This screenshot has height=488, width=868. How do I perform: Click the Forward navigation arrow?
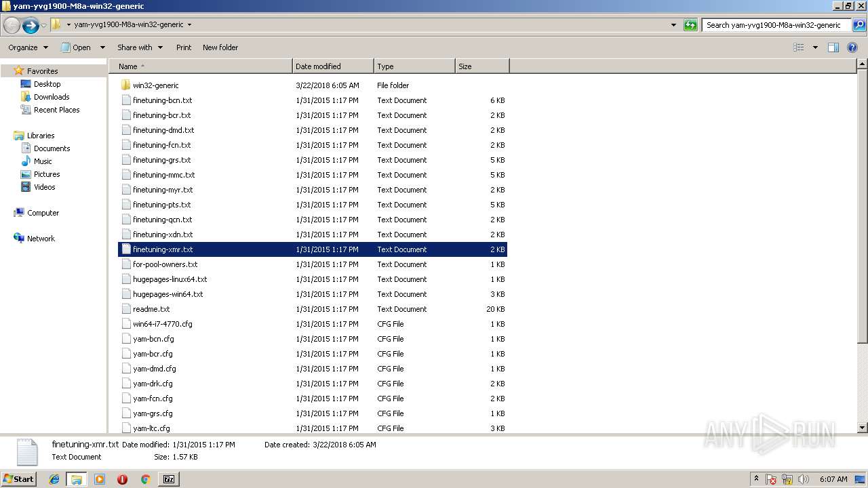31,26
